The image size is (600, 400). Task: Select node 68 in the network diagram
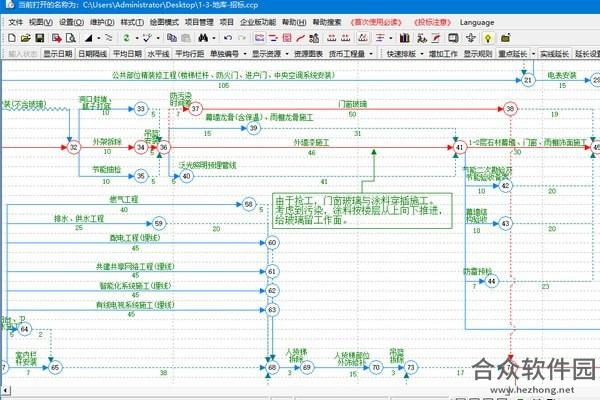click(272, 367)
